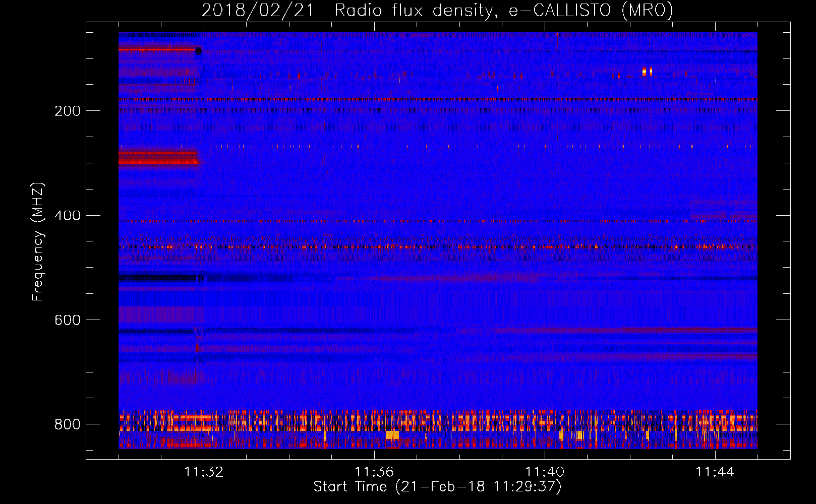Screen dimensions: 816x504
Task: Click the '800' frequency tick label
Action: click(68, 424)
